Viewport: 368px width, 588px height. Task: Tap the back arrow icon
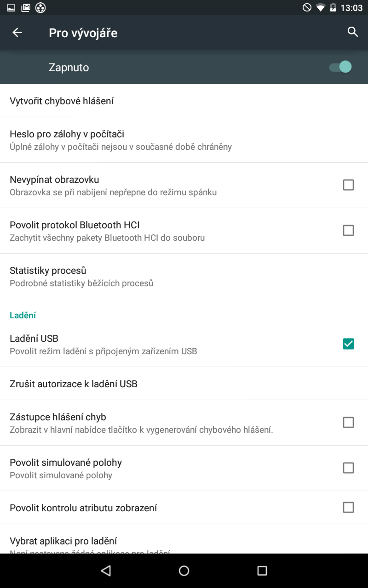(x=17, y=33)
